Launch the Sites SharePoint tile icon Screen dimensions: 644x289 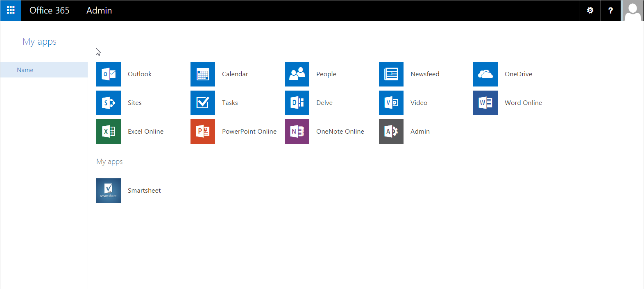pos(109,103)
